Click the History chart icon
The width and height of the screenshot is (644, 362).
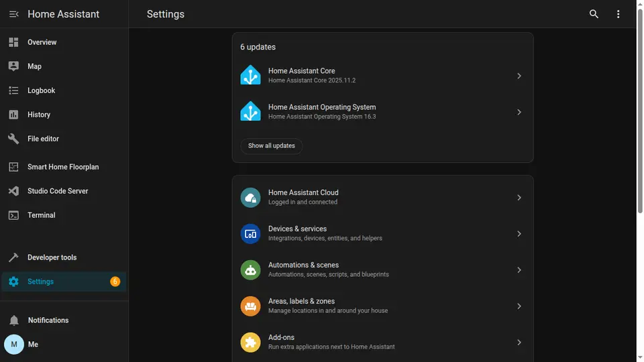click(x=13, y=115)
